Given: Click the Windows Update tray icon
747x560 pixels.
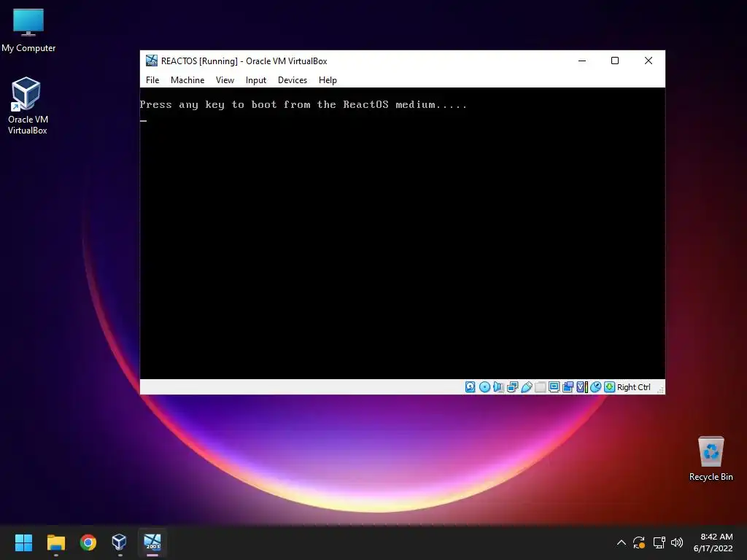Looking at the screenshot, I should pyautogui.click(x=639, y=542).
